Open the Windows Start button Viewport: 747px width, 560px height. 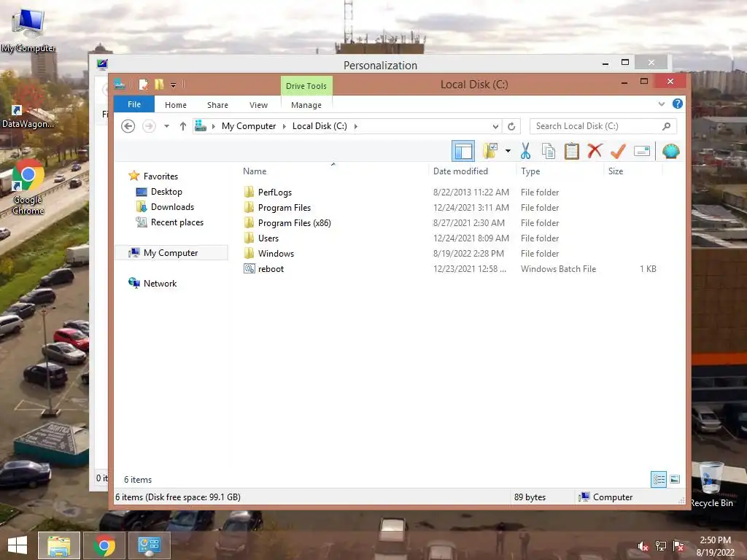18,545
